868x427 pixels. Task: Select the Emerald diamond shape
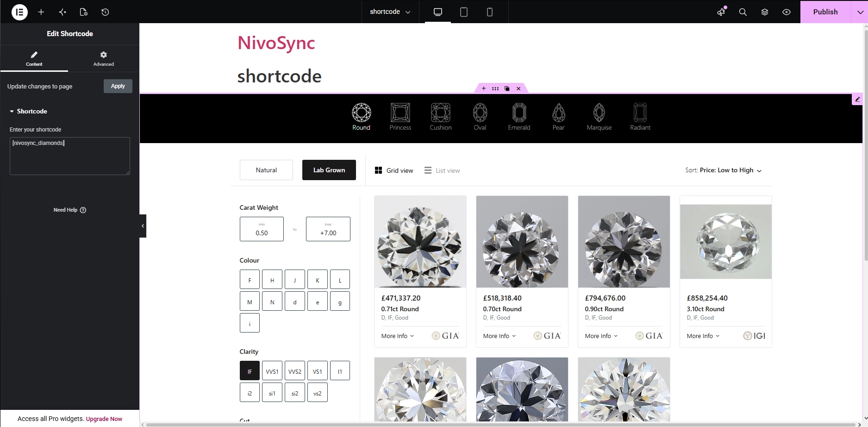[519, 117]
